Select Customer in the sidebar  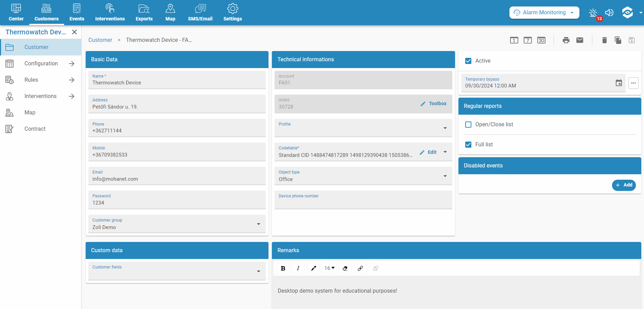[x=41, y=47]
